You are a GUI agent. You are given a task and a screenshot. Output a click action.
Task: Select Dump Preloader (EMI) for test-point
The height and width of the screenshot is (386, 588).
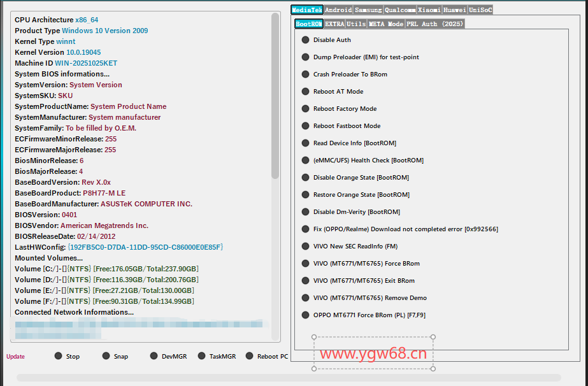coord(361,57)
